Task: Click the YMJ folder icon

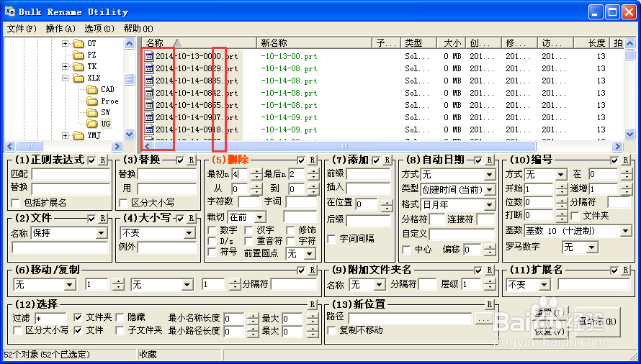Action: (78, 136)
